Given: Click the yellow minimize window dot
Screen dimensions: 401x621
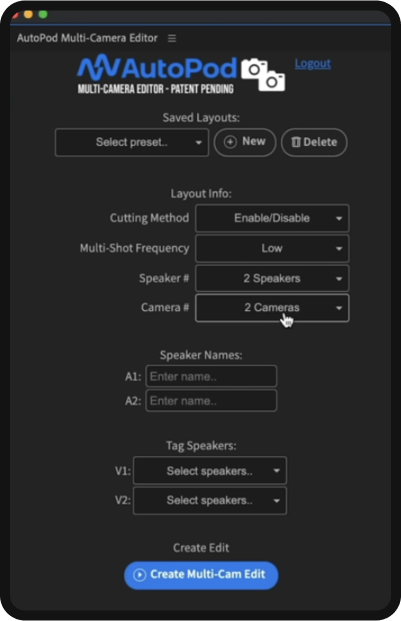Looking at the screenshot, I should [28, 14].
